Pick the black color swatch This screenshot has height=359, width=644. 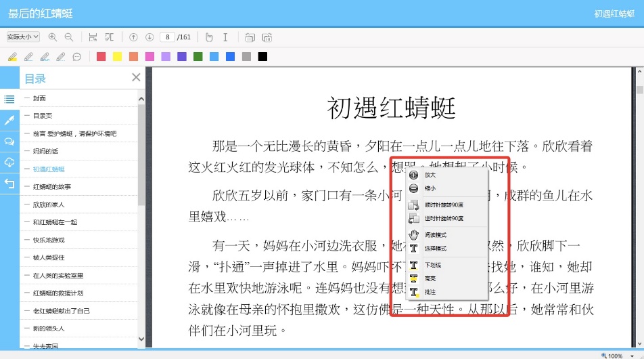click(x=262, y=56)
